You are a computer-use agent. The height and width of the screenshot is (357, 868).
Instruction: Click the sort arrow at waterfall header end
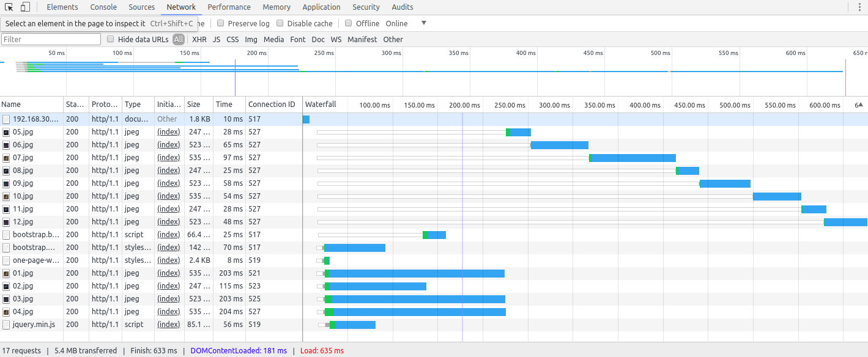point(861,105)
